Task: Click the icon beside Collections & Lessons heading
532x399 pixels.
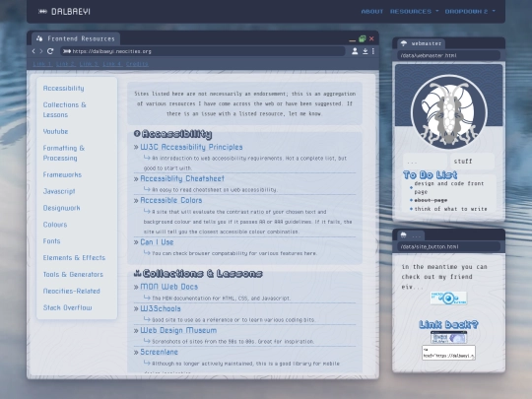Action: coord(137,273)
